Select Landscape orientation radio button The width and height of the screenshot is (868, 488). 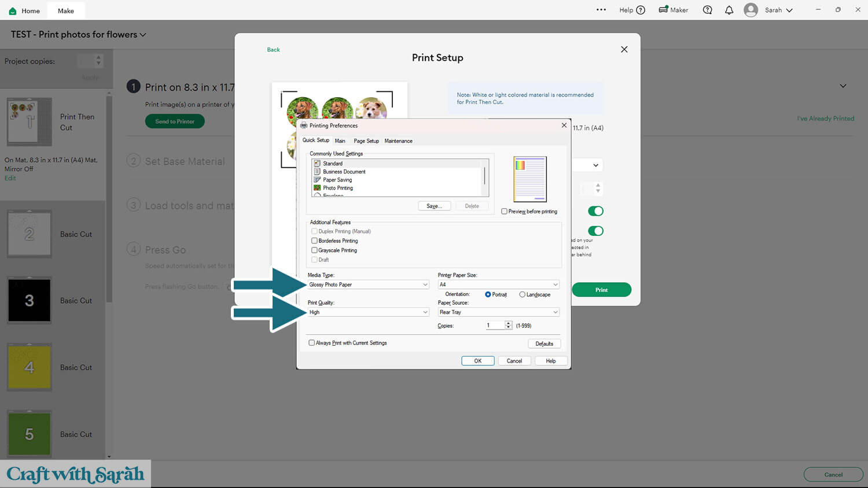[522, 295]
